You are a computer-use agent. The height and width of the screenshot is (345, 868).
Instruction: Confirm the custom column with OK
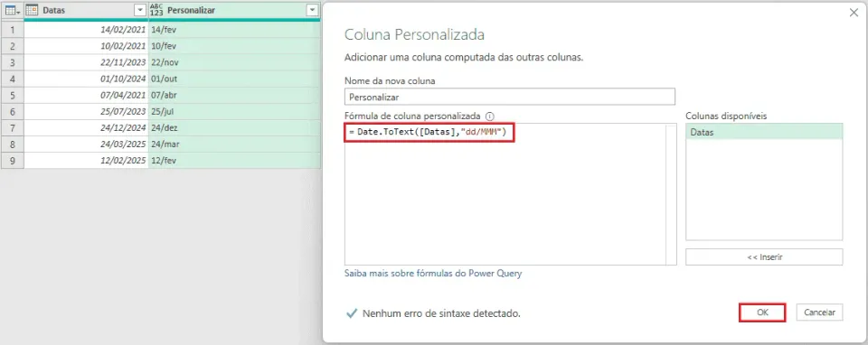[x=762, y=312]
